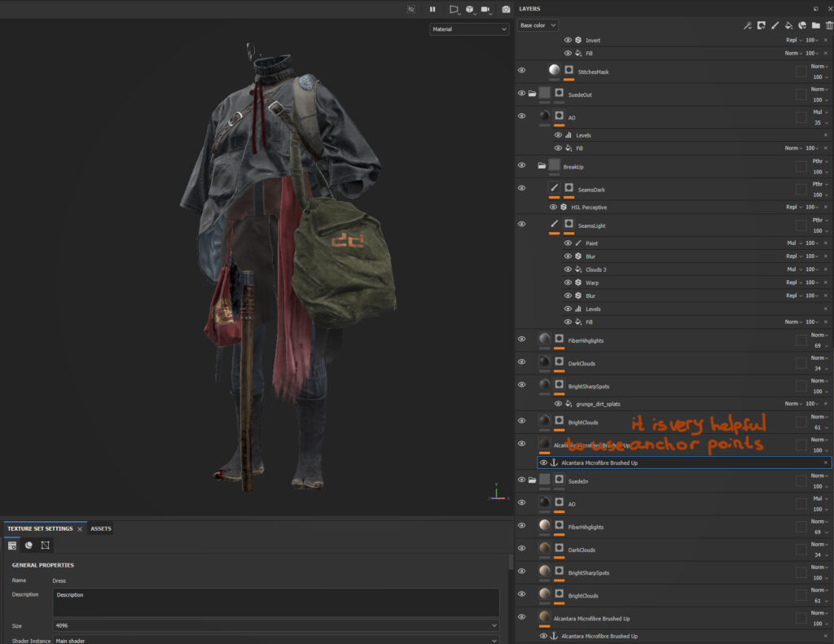Click the camera screenshot icon
This screenshot has height=644, width=834.
506,9
